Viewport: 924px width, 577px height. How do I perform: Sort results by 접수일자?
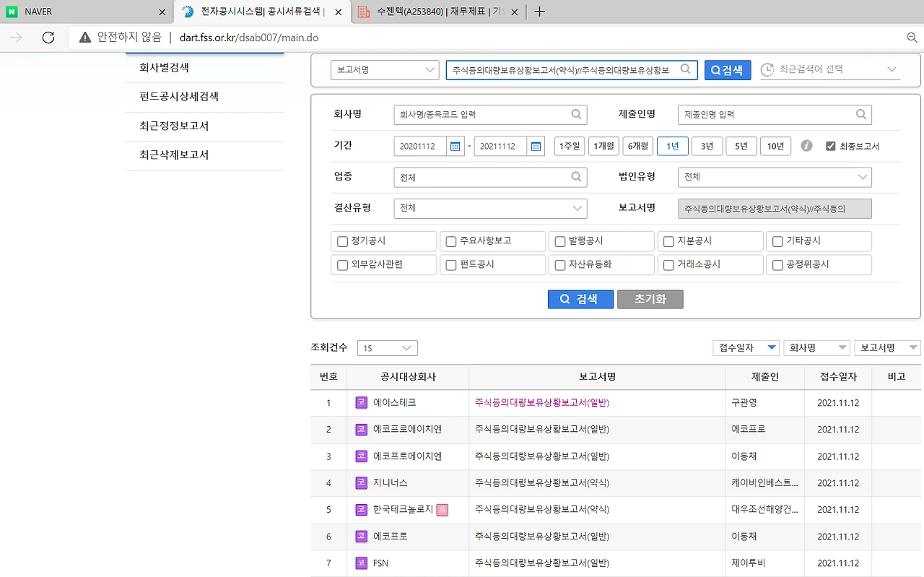pos(746,348)
